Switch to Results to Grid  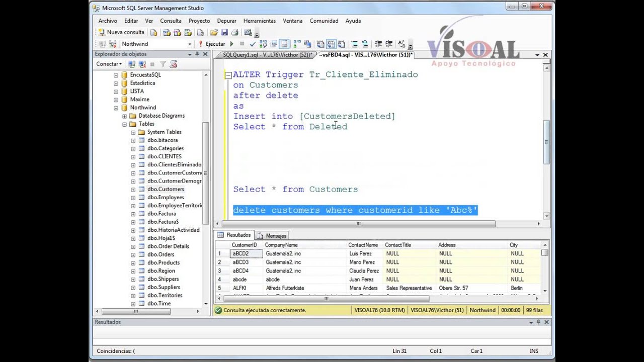click(331, 44)
